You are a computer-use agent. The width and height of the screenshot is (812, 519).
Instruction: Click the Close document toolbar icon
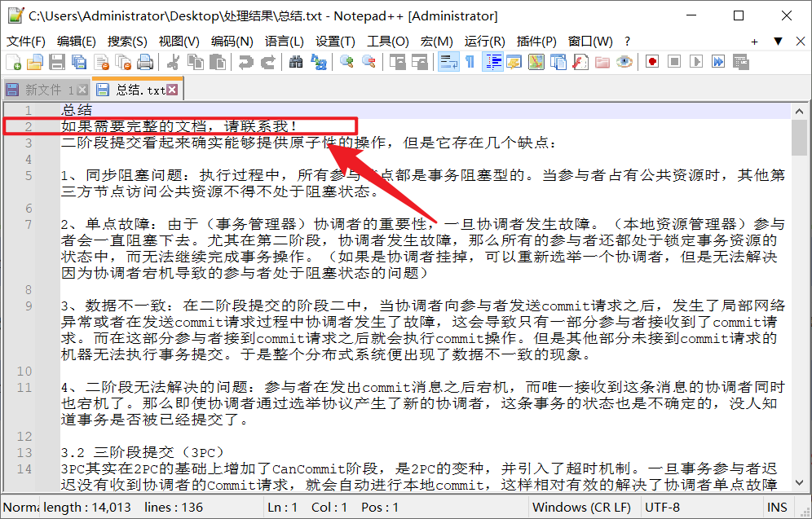pos(101,62)
